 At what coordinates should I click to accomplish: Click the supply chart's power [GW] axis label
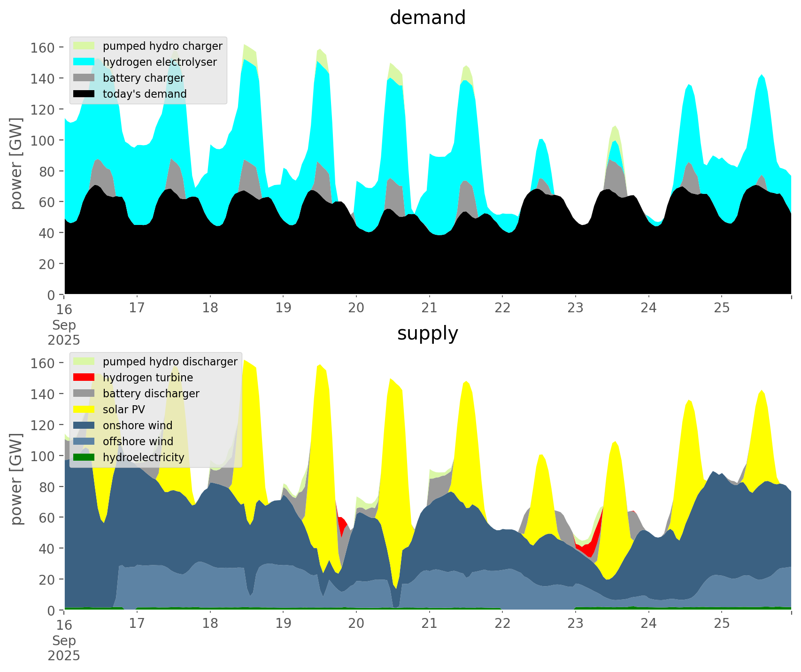coord(16,479)
